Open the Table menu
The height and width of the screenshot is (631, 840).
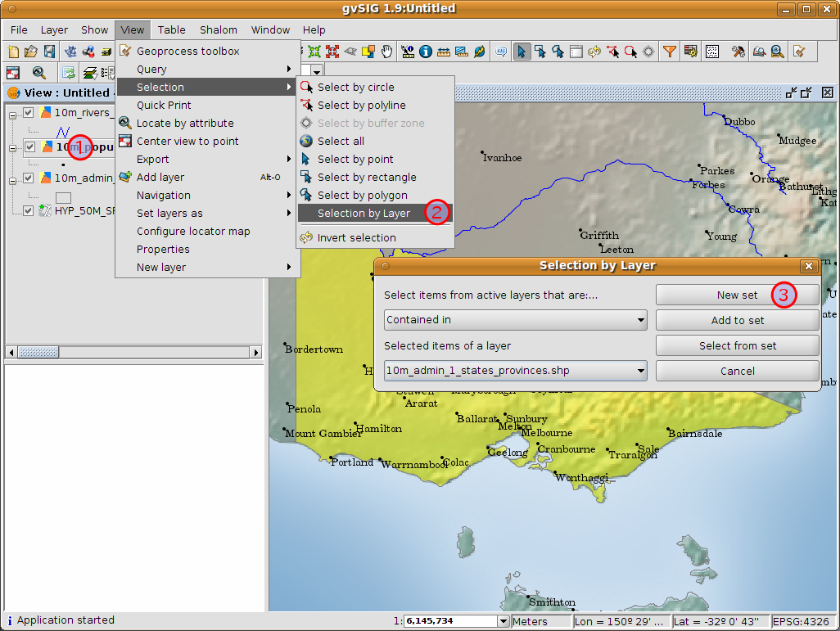171,30
